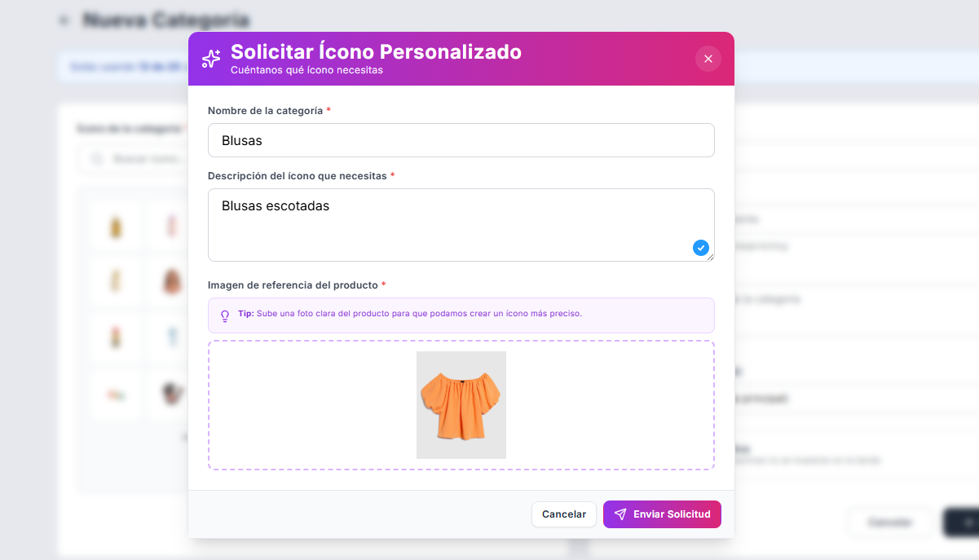Focus the Nombre de la categoría field
The image size is (979, 560).
(461, 140)
